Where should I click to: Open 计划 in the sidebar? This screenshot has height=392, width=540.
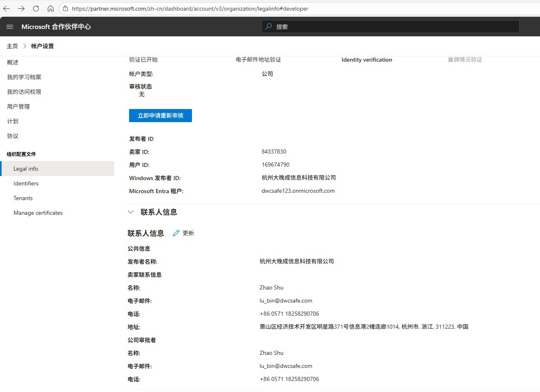(13, 121)
